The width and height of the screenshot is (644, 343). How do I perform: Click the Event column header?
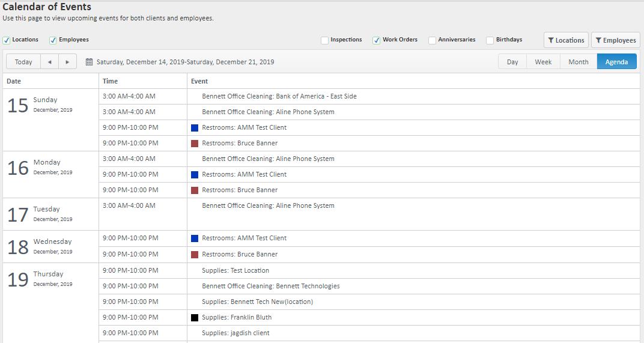tap(413, 81)
